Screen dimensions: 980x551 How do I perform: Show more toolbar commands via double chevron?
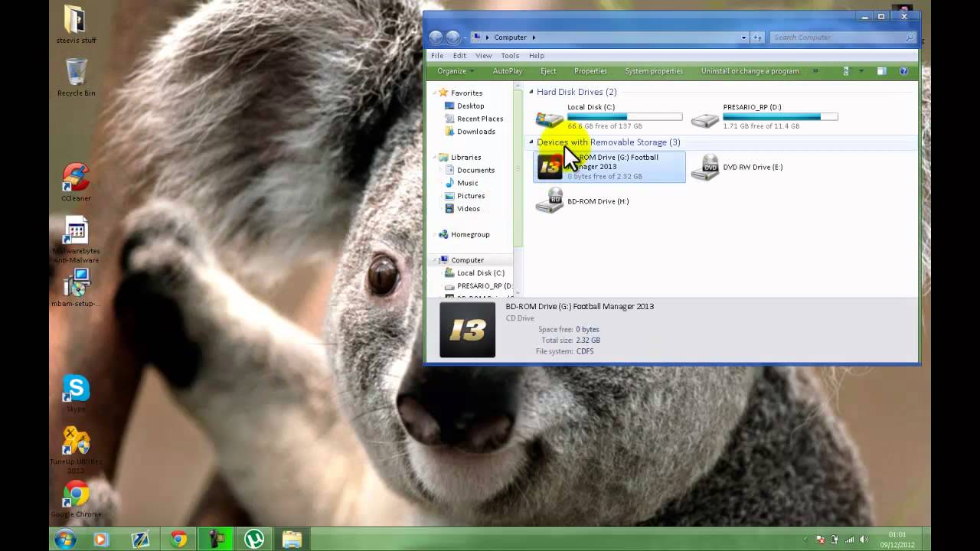tap(815, 71)
